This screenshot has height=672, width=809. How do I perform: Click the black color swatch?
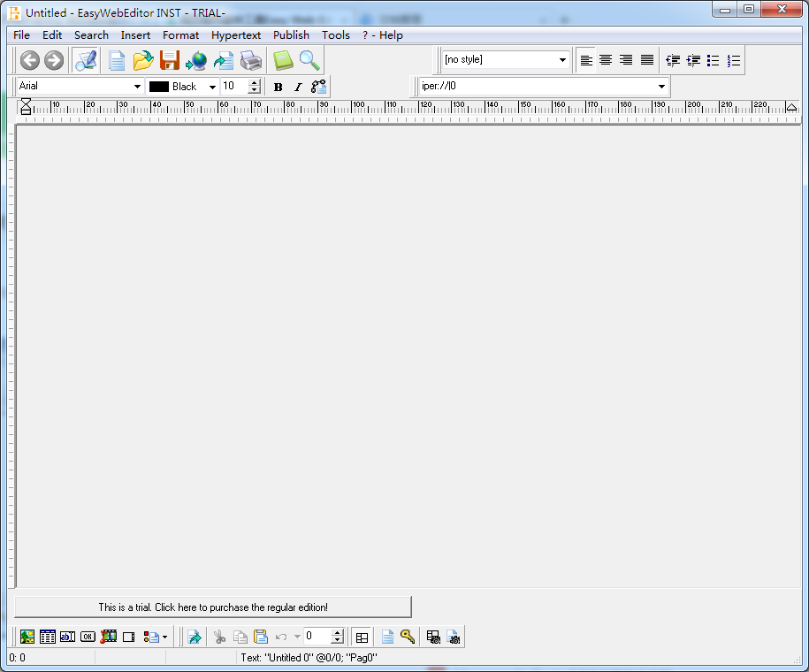point(159,87)
